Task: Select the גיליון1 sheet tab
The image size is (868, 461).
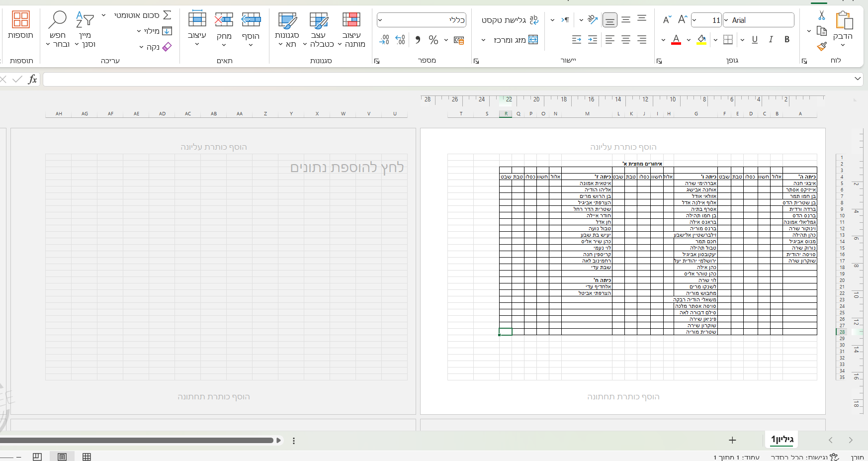Action: [x=782, y=439]
